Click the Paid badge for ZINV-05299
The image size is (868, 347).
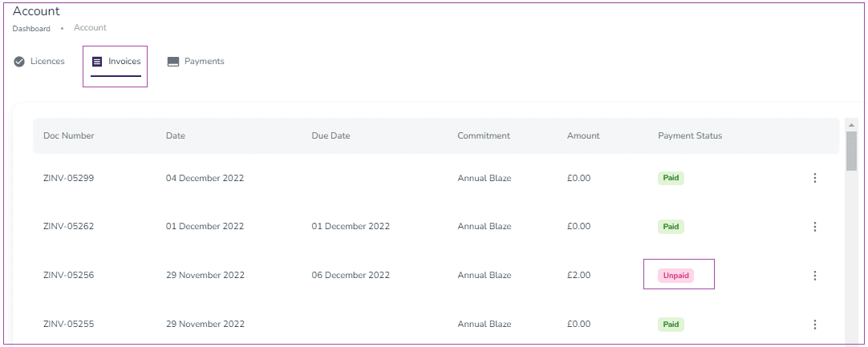click(x=671, y=178)
